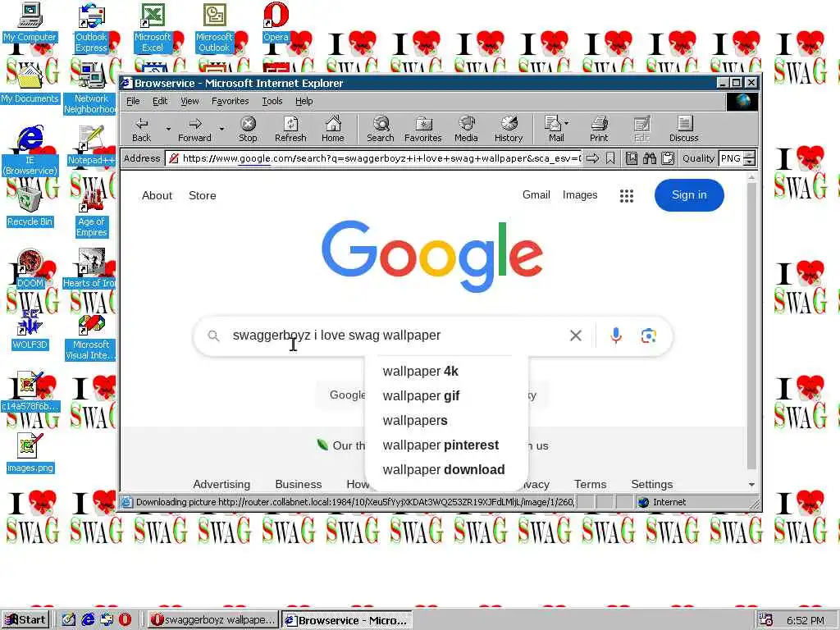The image size is (840, 630).
Task: Reload the page using Refresh
Action: point(290,129)
